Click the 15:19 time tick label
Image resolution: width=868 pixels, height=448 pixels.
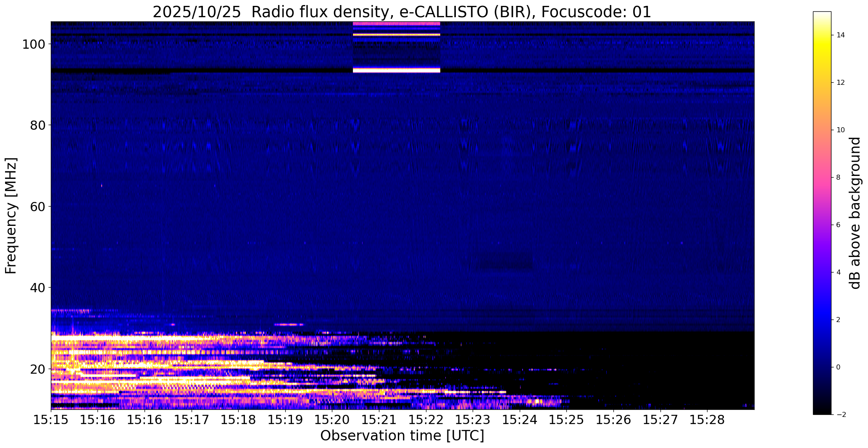pos(285,420)
